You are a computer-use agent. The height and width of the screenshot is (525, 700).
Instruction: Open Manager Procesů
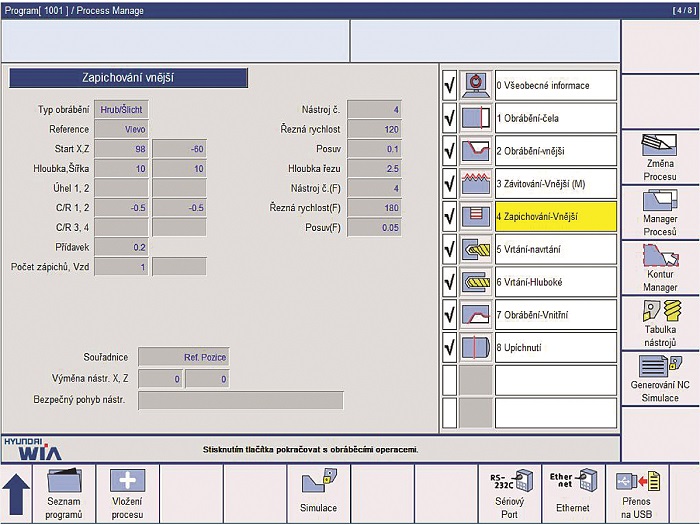coord(660,212)
